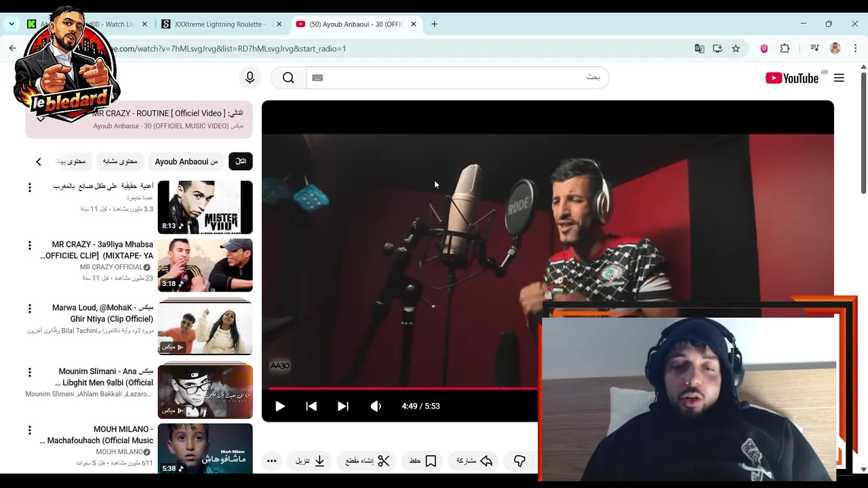Image resolution: width=868 pixels, height=488 pixels.
Task: Open Google Translate page icon
Action: click(699, 49)
